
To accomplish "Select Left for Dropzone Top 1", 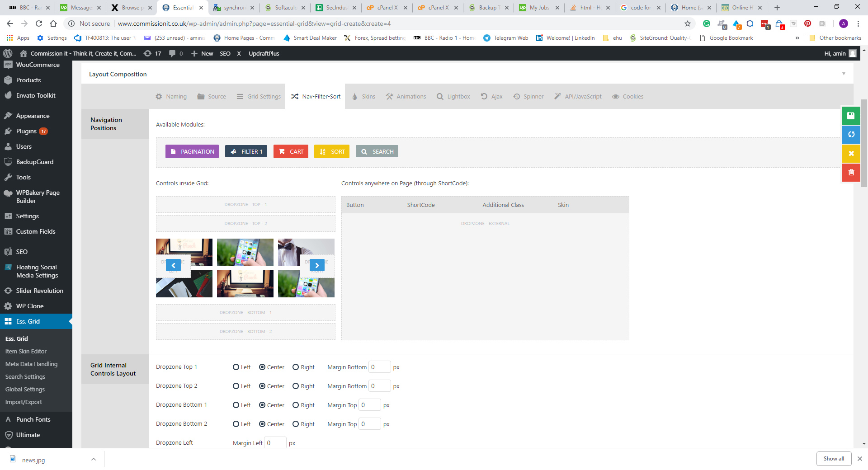I will [x=236, y=367].
